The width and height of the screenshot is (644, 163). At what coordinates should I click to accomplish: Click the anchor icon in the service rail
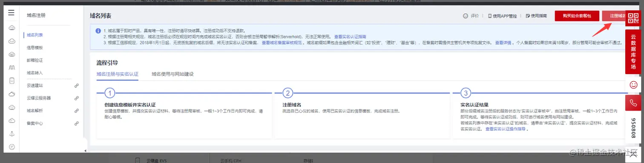pos(12,134)
